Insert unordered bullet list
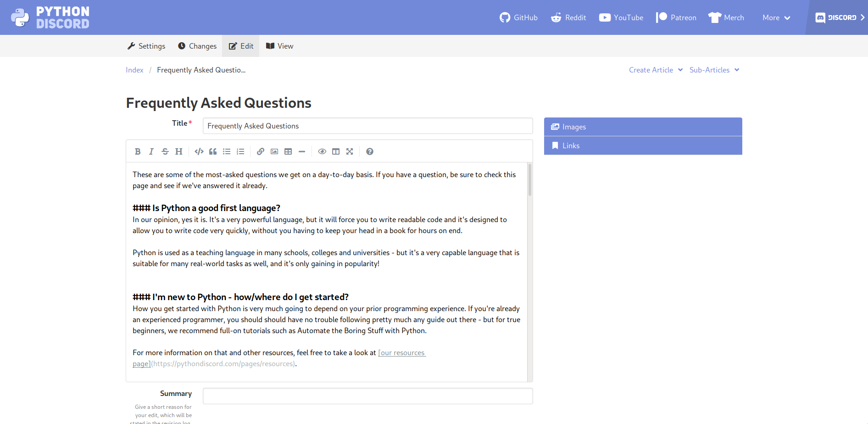 (227, 151)
